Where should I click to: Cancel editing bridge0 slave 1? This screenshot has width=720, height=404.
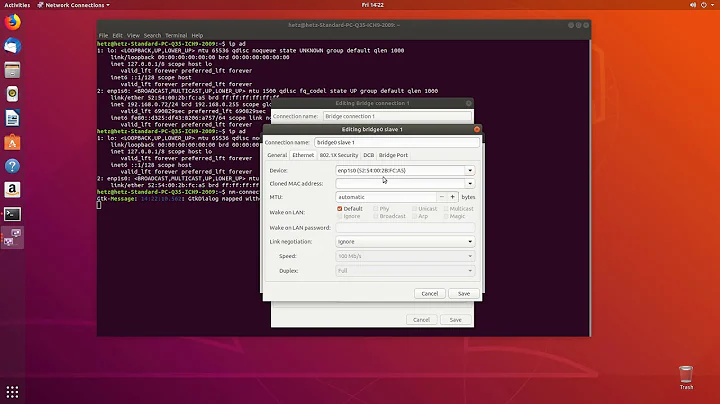(x=430, y=293)
